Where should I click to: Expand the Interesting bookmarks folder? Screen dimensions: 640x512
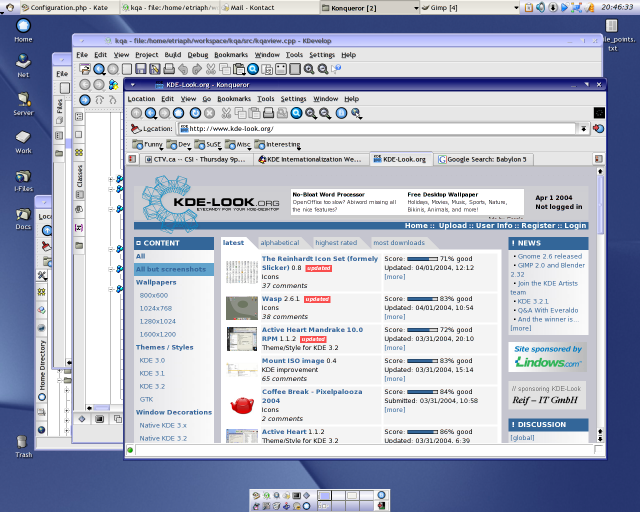point(278,145)
